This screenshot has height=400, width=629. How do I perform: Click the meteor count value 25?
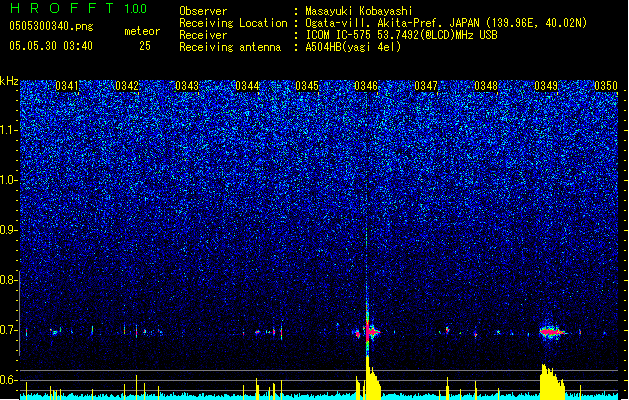pos(145,46)
